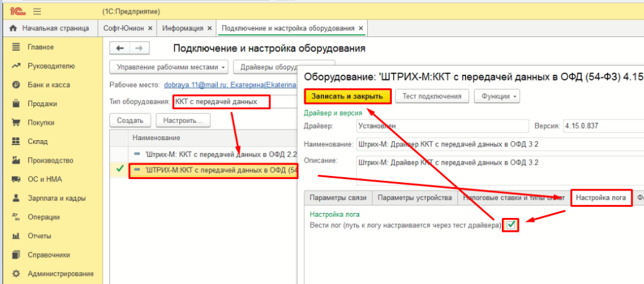
Task: Open the Продажи sidebar section
Action: [42, 104]
